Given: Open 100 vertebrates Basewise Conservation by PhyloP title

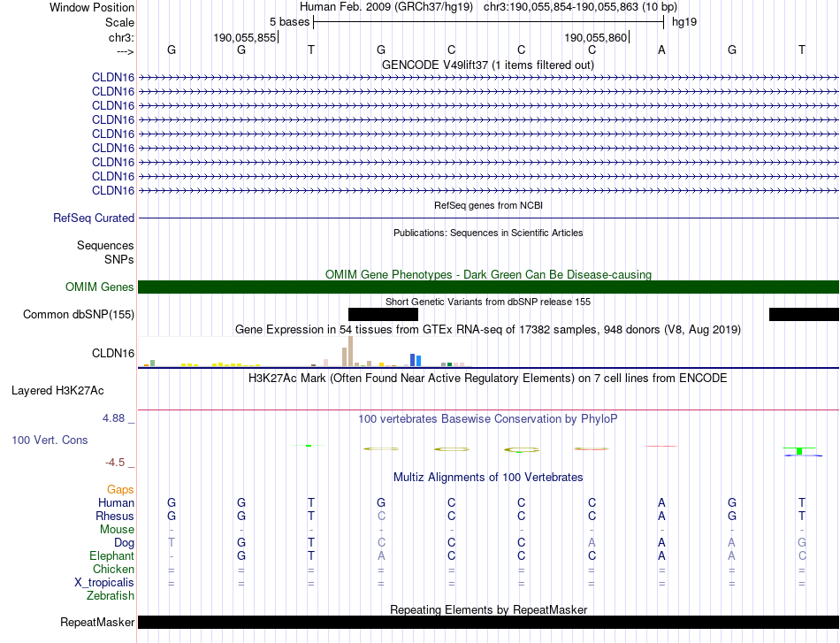Looking at the screenshot, I should click(487, 419).
